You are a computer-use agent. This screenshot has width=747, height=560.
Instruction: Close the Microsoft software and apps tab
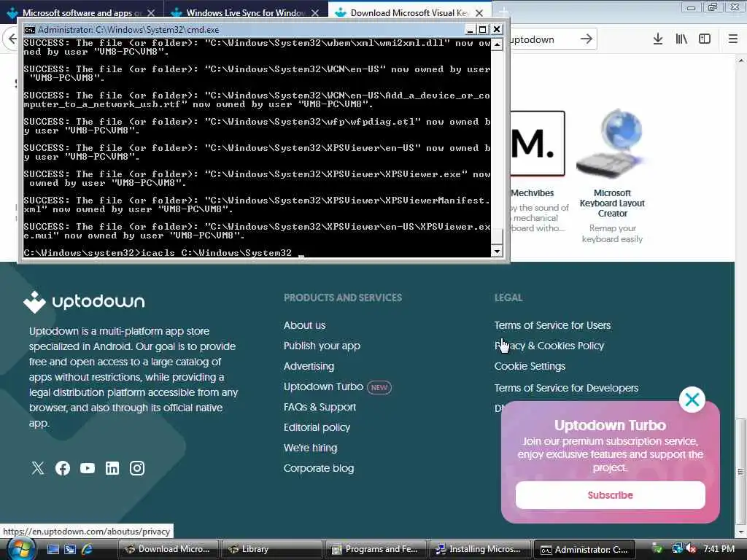(151, 13)
